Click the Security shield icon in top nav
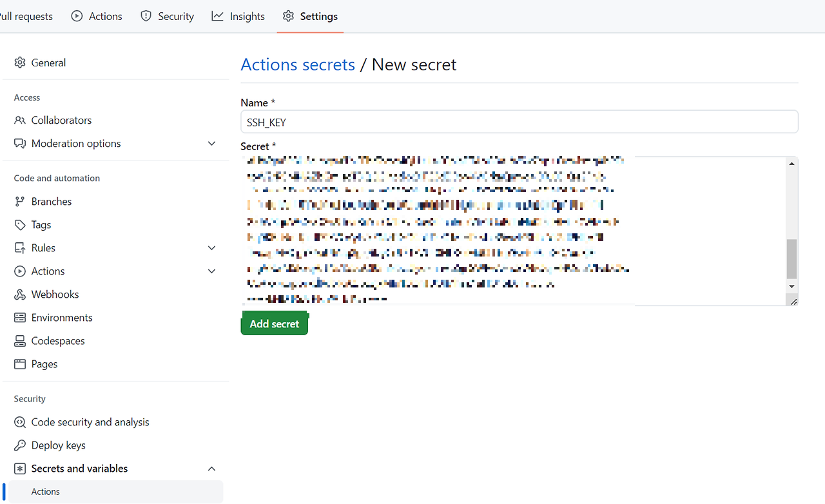The width and height of the screenshot is (825, 504). (146, 16)
